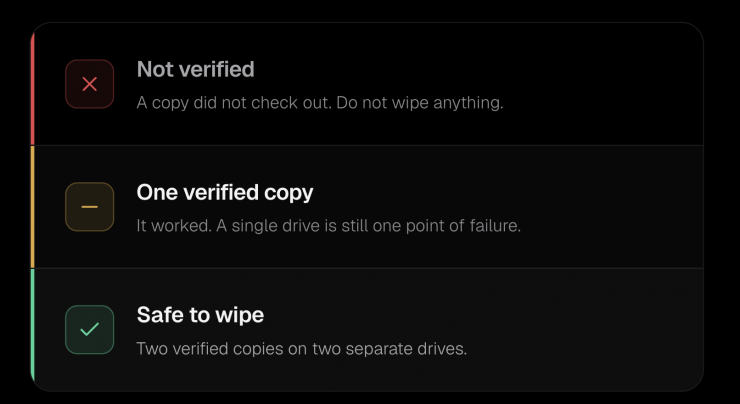This screenshot has height=404, width=740.
Task: Select the Safe to wipe heading
Action: [x=200, y=315]
